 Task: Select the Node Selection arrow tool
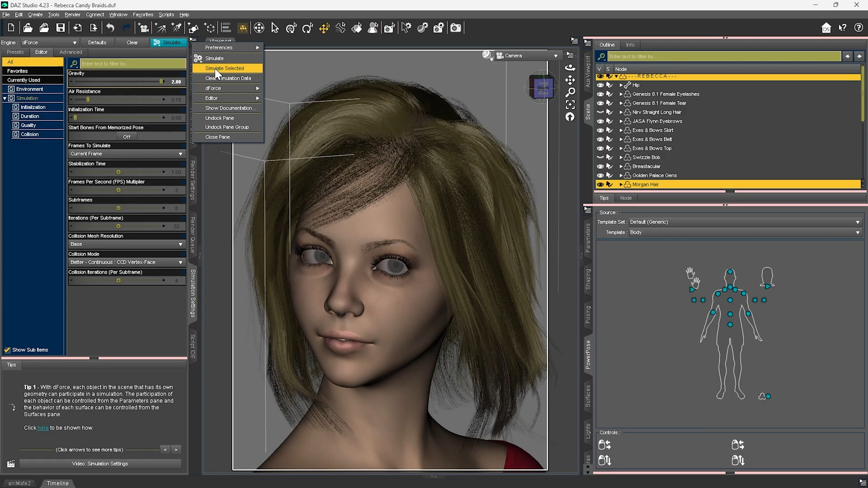(x=275, y=28)
